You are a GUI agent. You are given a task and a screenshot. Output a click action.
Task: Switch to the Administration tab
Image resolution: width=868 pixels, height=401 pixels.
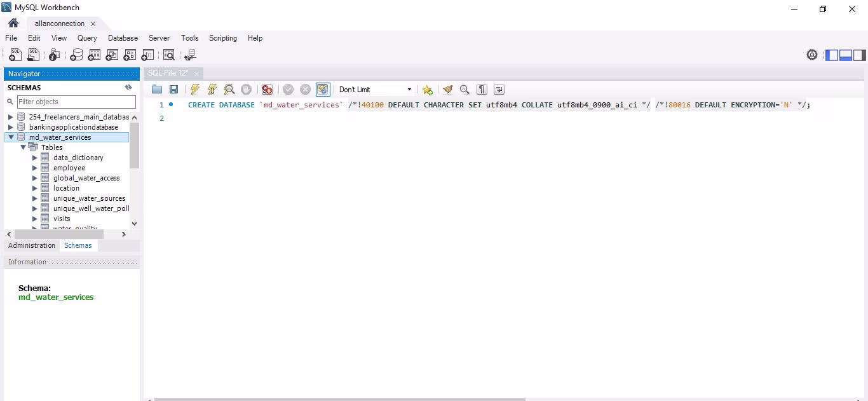32,245
